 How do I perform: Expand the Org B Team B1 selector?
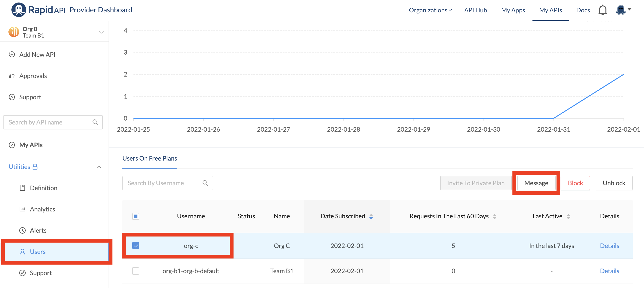tap(101, 33)
